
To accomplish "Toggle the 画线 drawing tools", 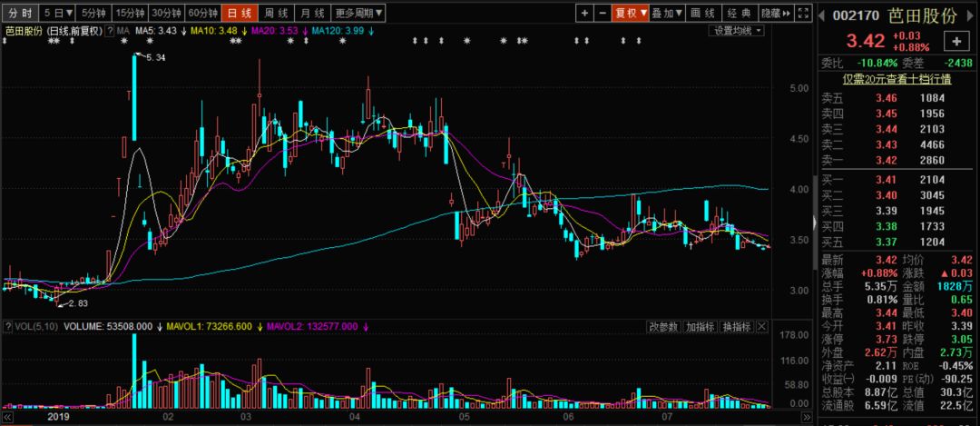I will tap(702, 13).
